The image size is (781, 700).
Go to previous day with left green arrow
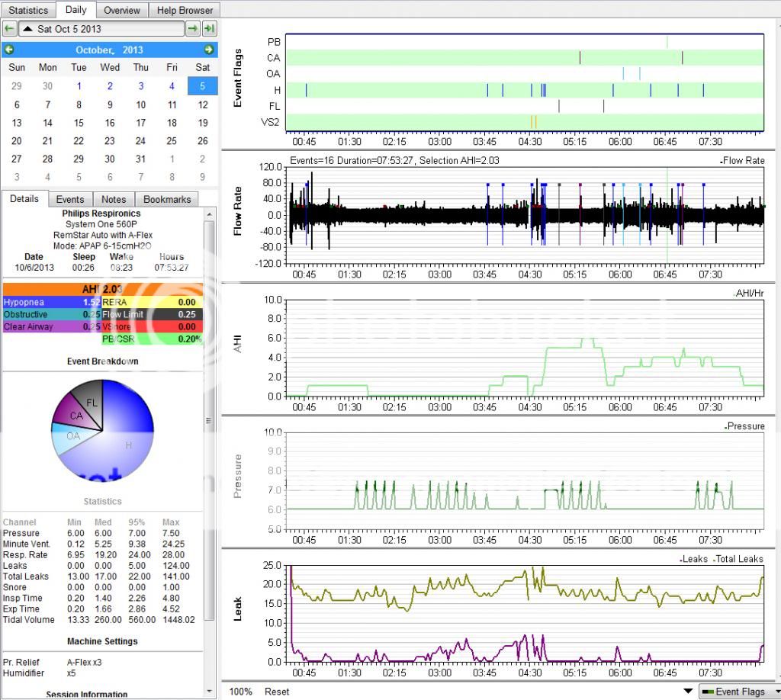9,29
